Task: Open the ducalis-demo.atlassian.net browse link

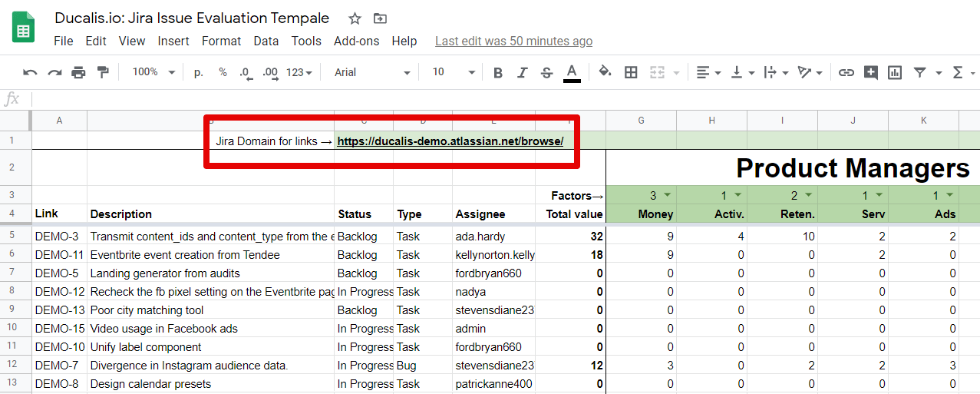Action: tap(450, 141)
